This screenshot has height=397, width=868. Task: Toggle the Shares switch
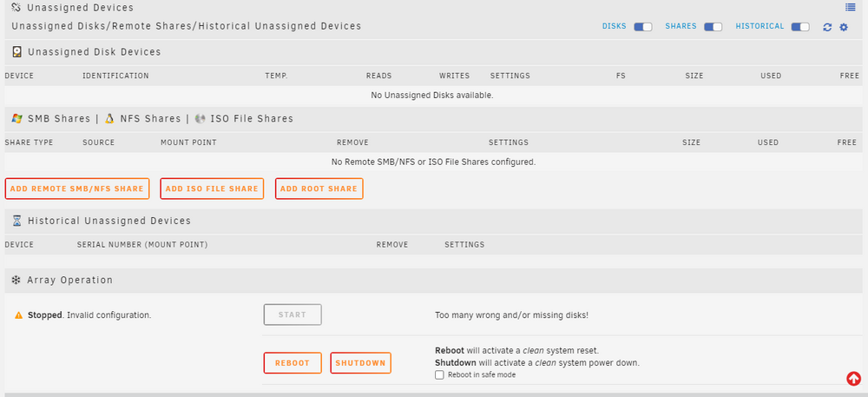(x=713, y=27)
